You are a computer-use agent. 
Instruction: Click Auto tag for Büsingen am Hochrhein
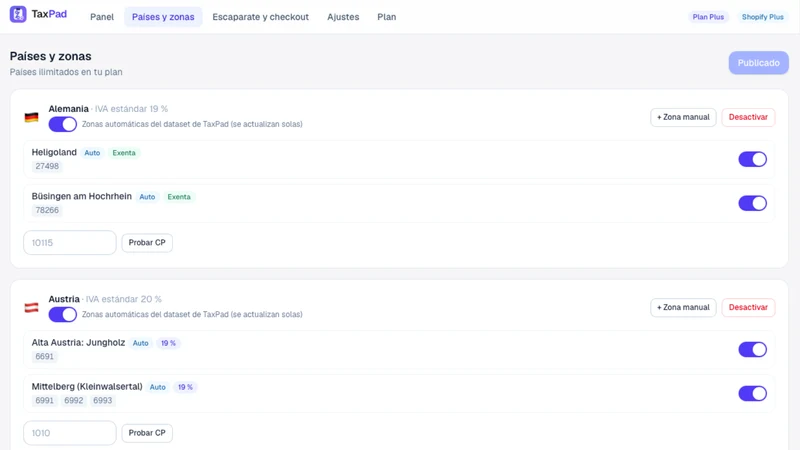147,196
